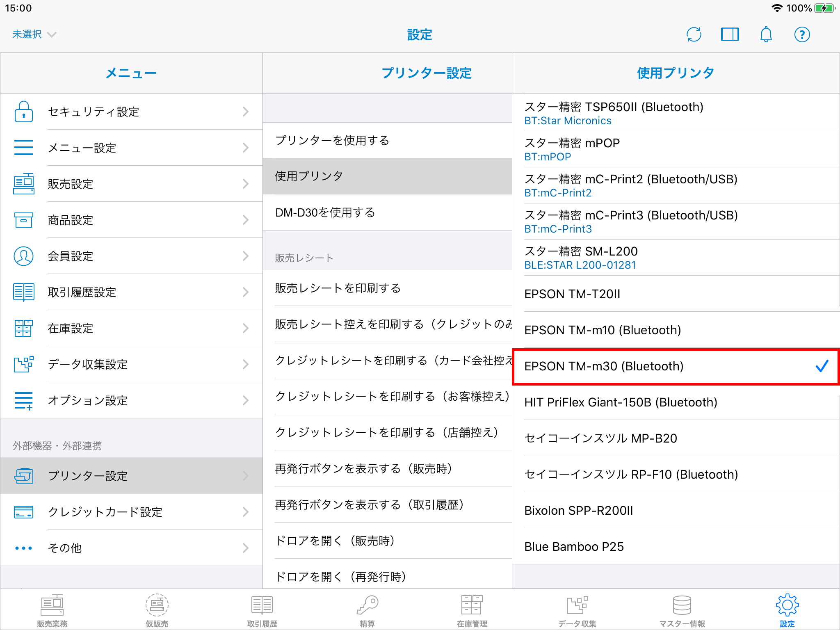This screenshot has width=840, height=630.
Task: Click the product settings box icon
Action: 24,220
